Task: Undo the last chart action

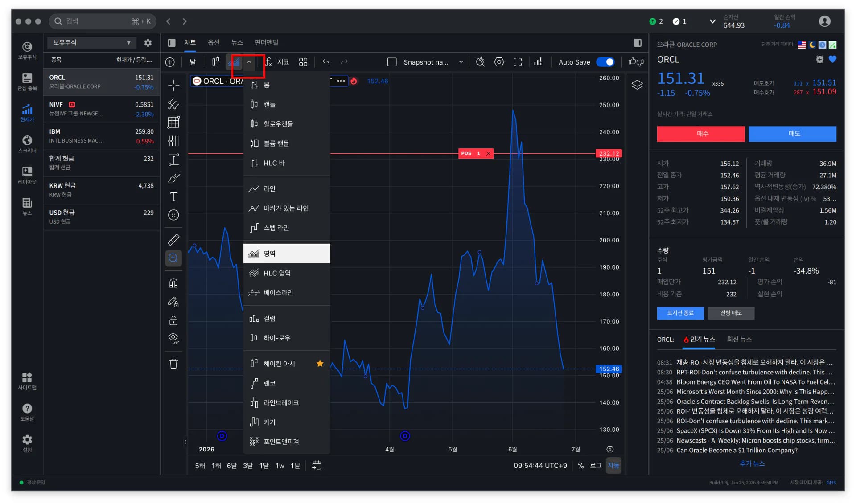Action: point(326,62)
